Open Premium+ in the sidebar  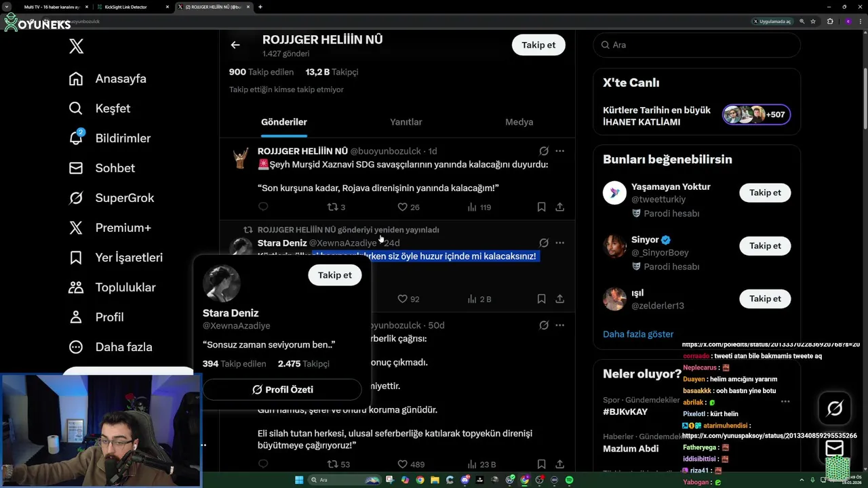click(x=110, y=228)
